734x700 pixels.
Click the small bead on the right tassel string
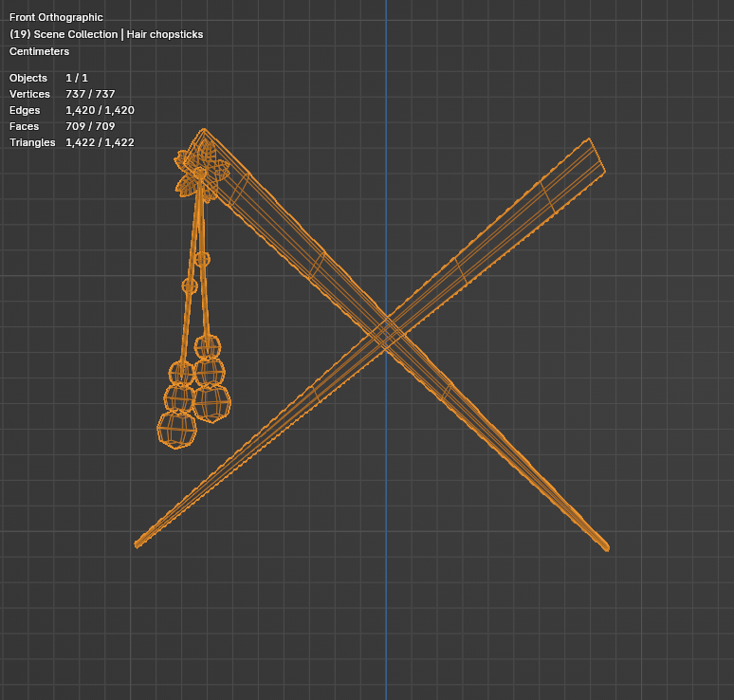202,259
